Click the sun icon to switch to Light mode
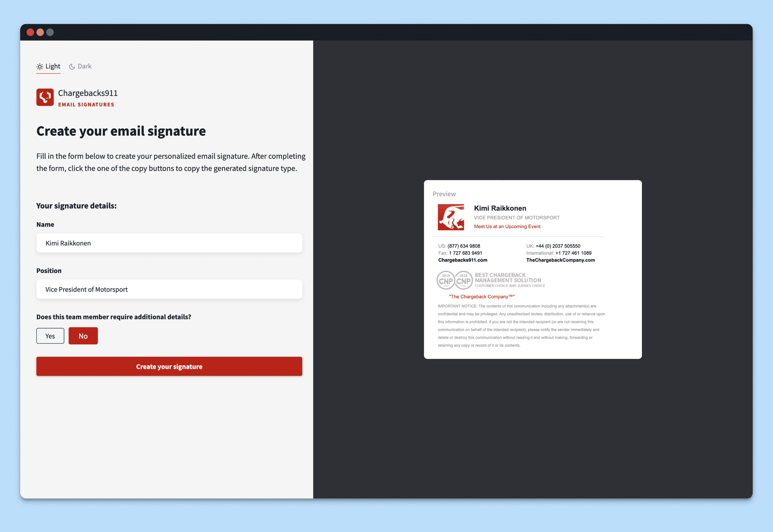 pyautogui.click(x=39, y=66)
